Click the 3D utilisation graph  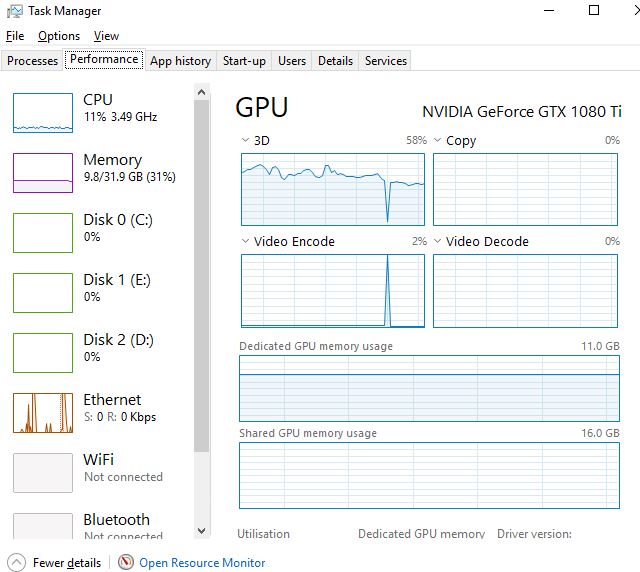point(333,189)
